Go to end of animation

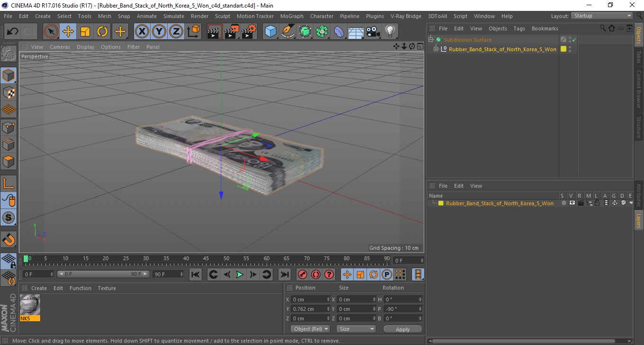click(x=284, y=274)
